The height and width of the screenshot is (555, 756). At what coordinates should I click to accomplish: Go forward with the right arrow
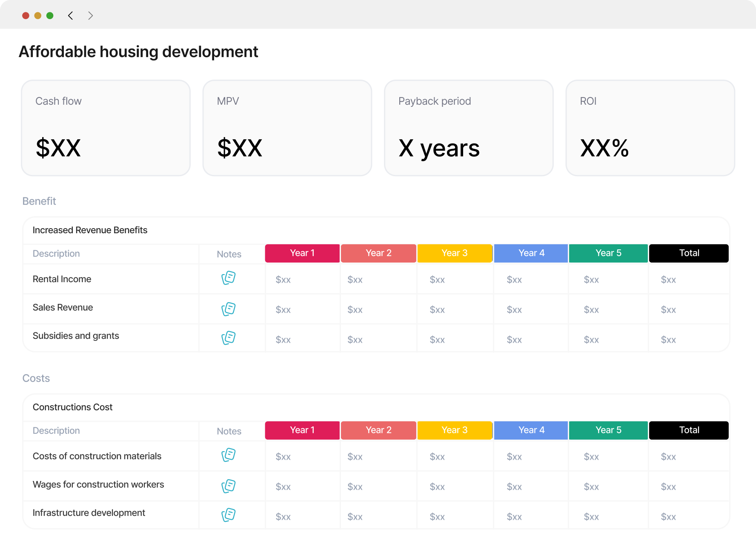(90, 16)
